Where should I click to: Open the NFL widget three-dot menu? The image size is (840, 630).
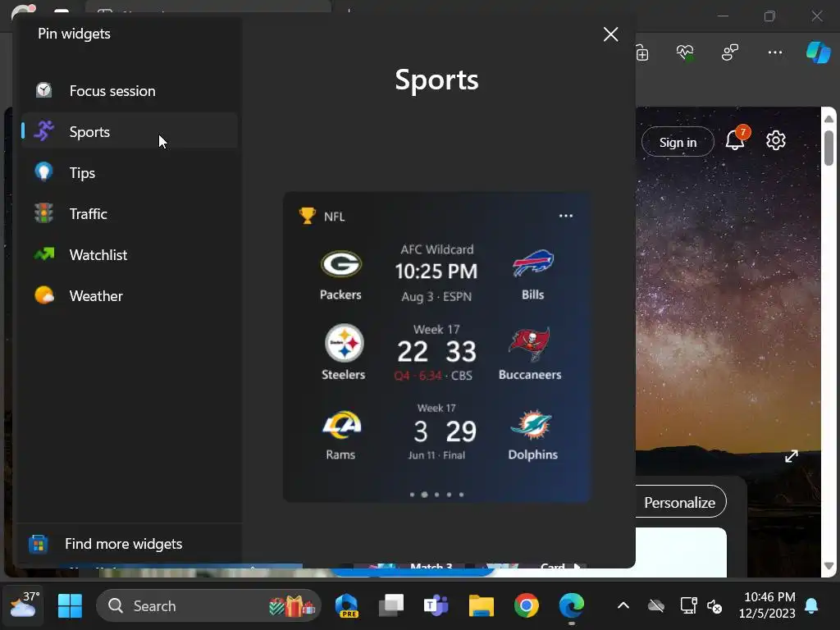pos(566,216)
